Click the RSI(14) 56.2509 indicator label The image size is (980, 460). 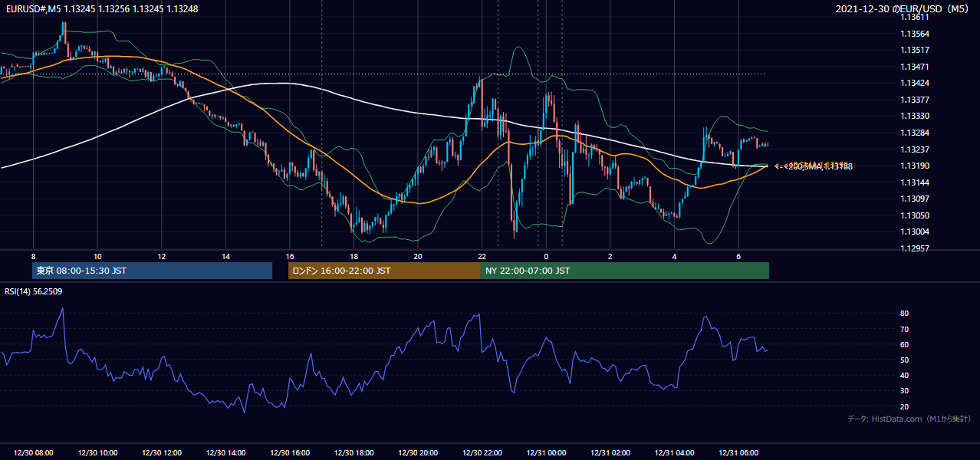coord(34,291)
